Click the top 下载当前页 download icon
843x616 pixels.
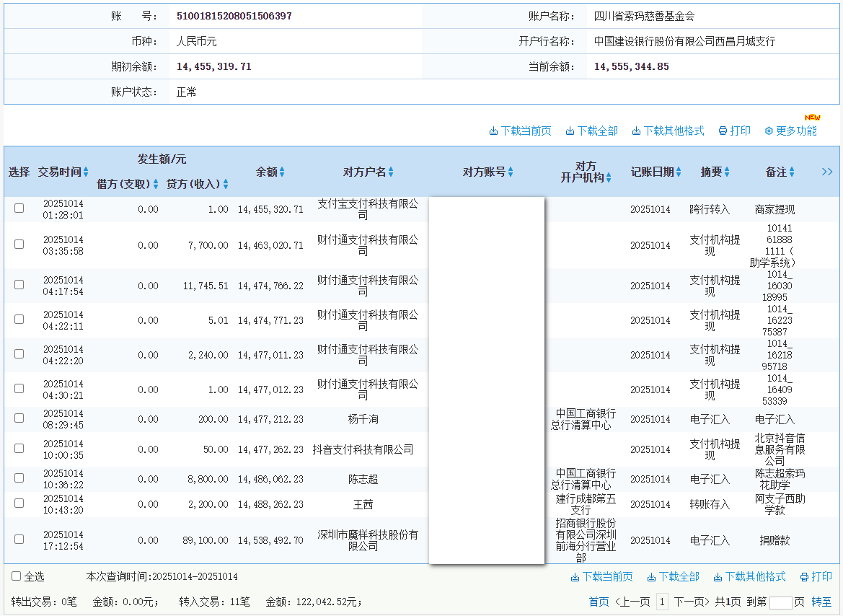coord(494,131)
